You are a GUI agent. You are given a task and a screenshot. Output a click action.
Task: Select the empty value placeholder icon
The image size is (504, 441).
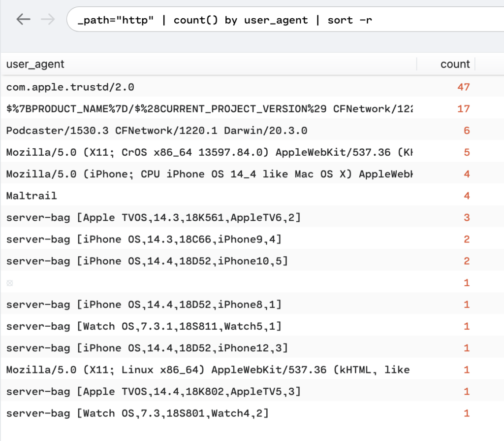[10, 283]
